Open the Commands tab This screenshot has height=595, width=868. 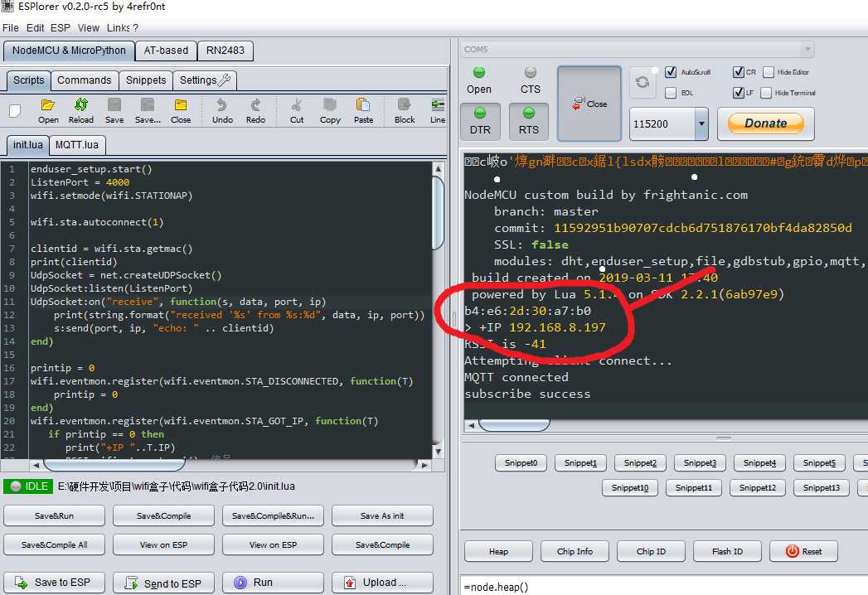tap(84, 80)
